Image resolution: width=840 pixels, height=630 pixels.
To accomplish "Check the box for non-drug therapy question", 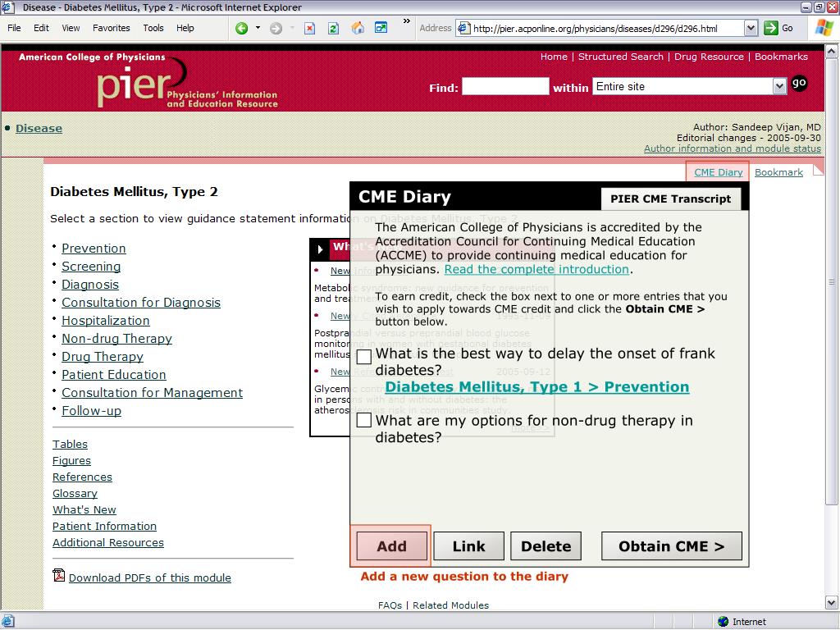I will [364, 420].
